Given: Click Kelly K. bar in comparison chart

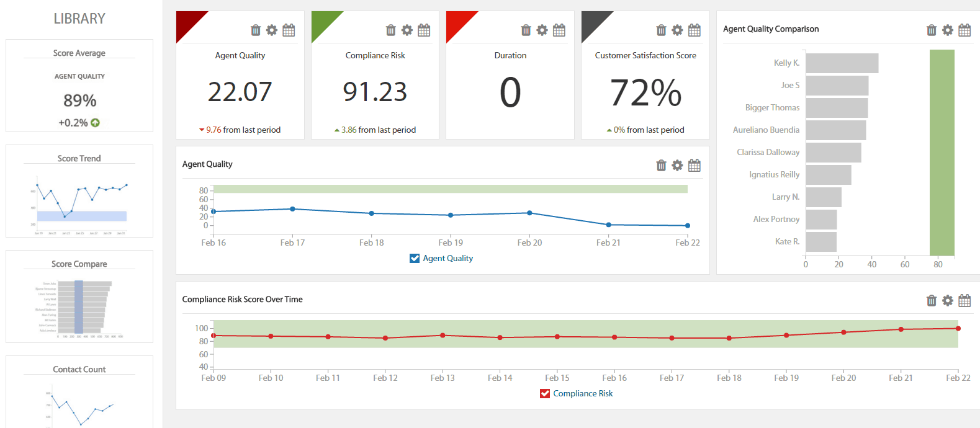Looking at the screenshot, I should (x=842, y=63).
